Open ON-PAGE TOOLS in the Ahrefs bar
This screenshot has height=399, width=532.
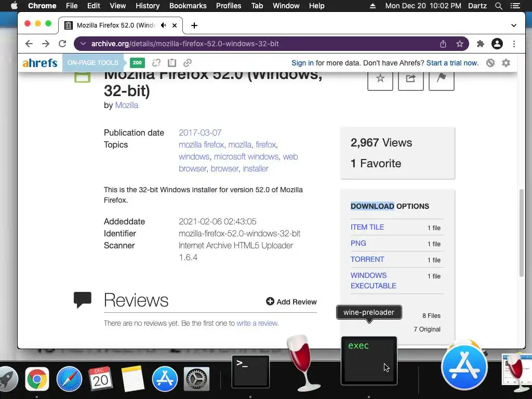[x=92, y=63]
